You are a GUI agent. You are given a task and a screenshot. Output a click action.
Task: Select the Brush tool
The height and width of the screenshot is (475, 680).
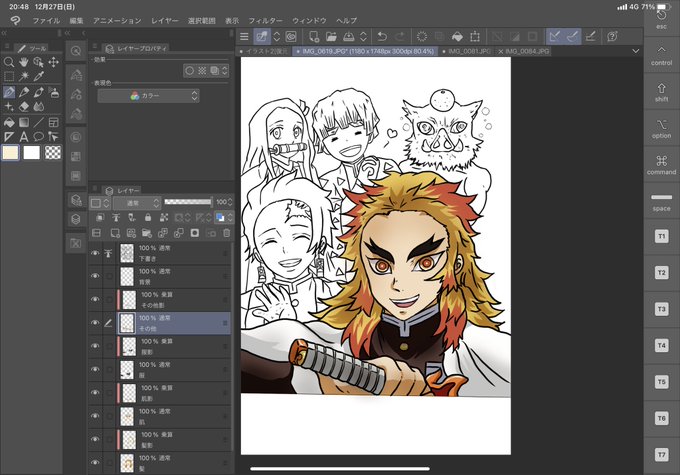click(39, 92)
